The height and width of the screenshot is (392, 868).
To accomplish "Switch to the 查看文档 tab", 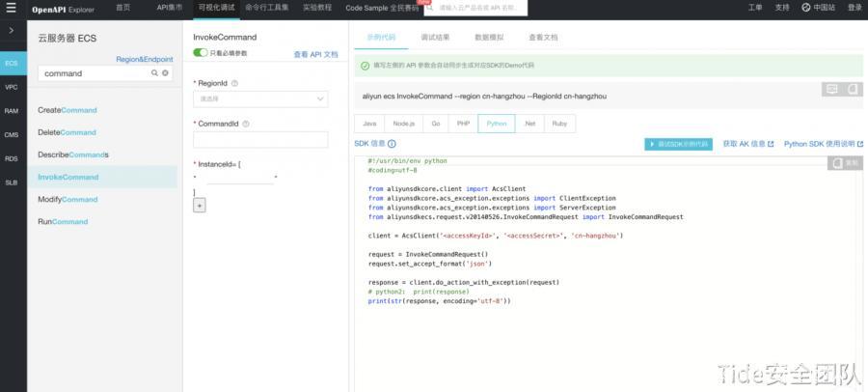I will pos(543,37).
